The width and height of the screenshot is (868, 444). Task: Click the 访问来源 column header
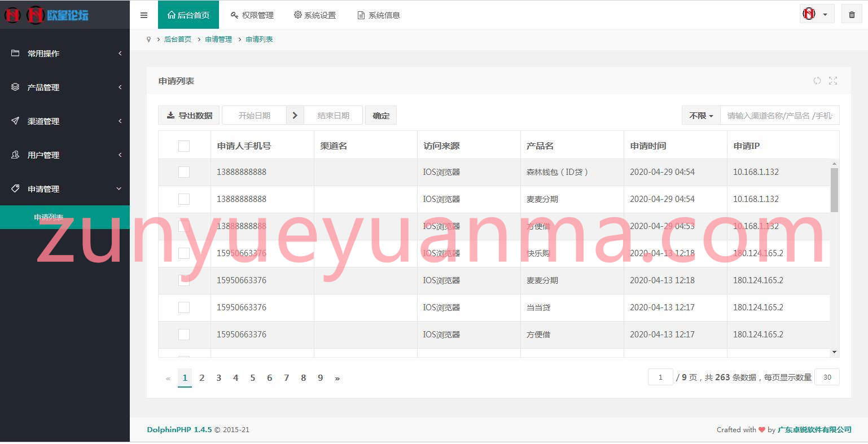pyautogui.click(x=441, y=146)
